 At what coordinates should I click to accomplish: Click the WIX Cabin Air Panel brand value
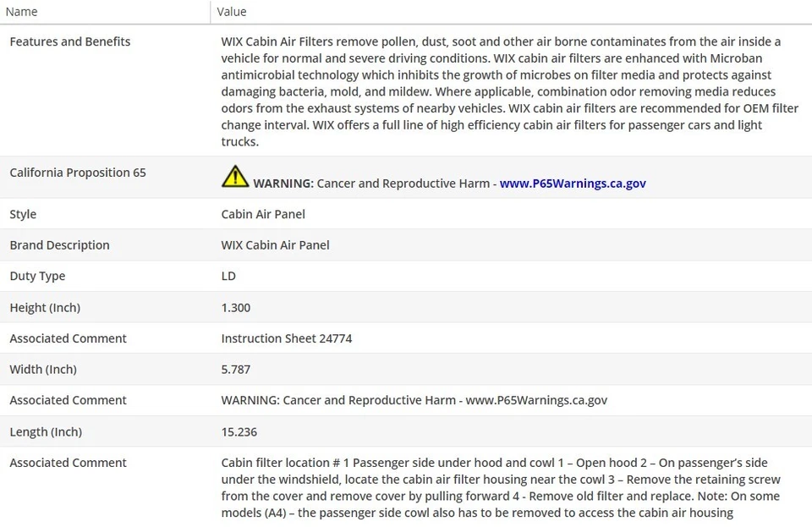coord(276,245)
